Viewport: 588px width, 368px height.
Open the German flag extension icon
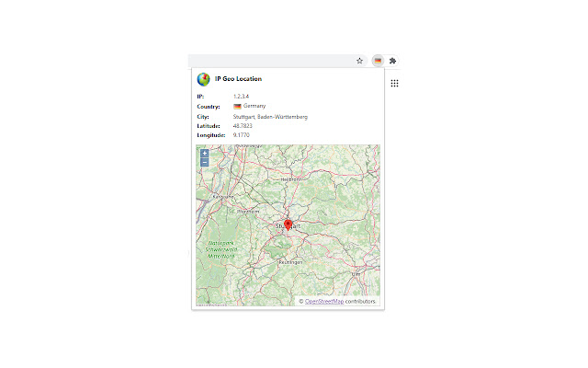click(378, 61)
